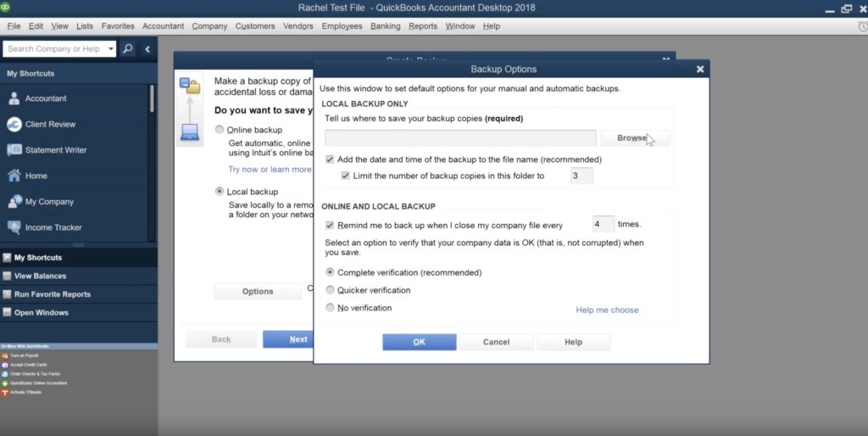
Task: Click the reminders clock icon at menu bar right
Action: tap(862, 26)
